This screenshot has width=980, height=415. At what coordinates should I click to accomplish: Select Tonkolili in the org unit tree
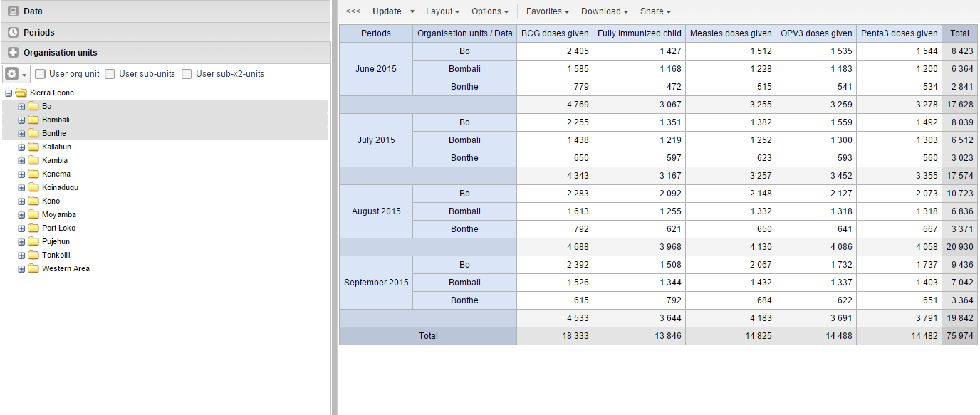click(56, 255)
